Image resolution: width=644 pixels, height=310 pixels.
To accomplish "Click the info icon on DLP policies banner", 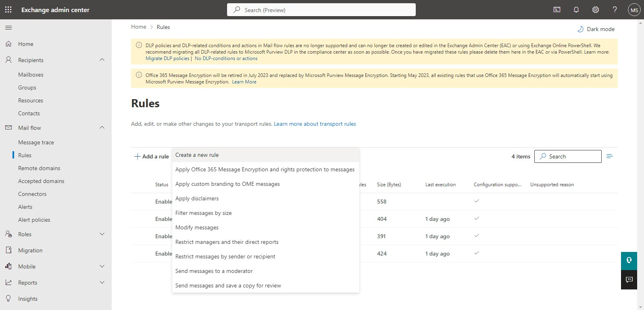I will (139, 45).
